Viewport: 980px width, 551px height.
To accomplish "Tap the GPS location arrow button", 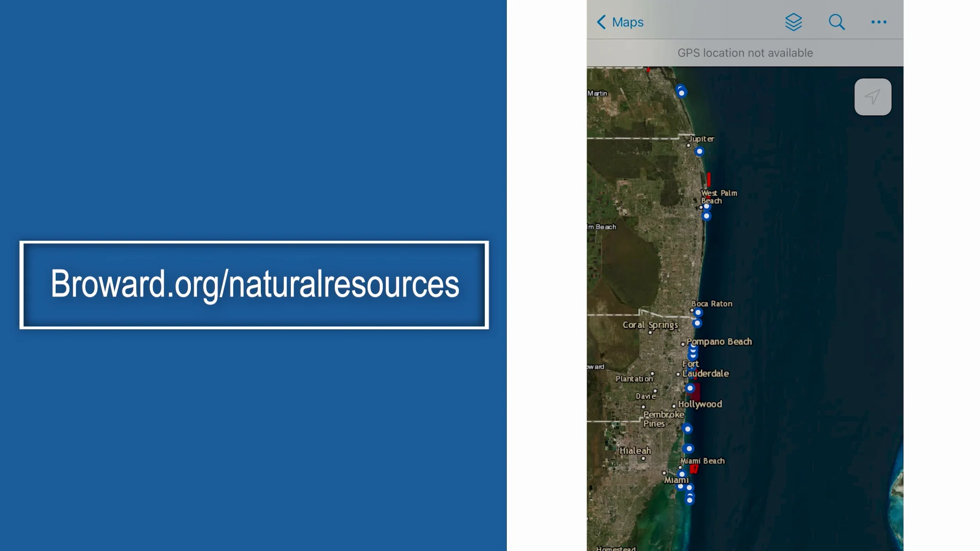I will (872, 97).
